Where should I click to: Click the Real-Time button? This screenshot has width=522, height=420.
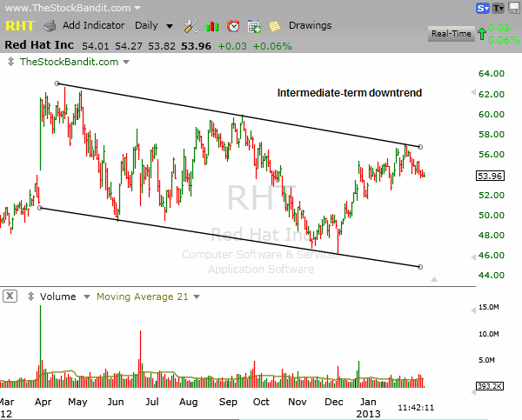click(451, 34)
